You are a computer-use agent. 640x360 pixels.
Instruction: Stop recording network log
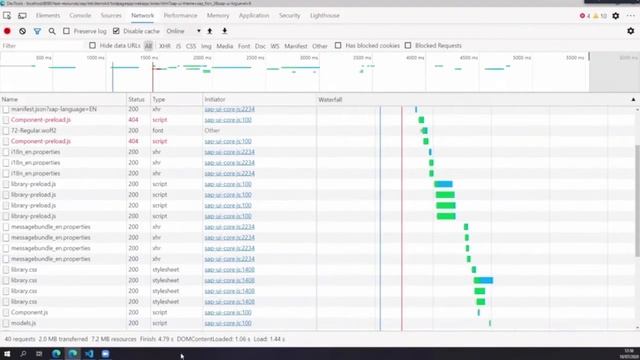pyautogui.click(x=7, y=31)
